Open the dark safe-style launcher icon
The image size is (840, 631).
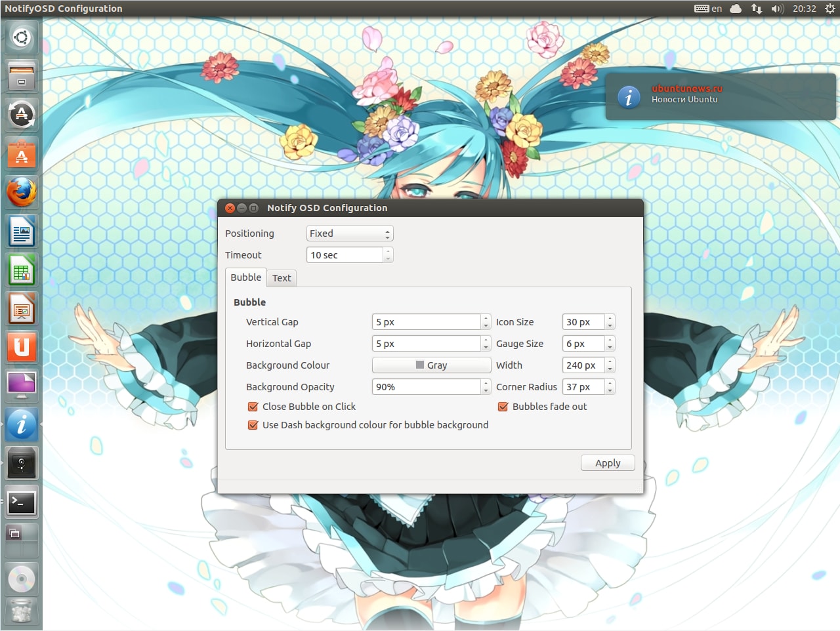tap(22, 463)
